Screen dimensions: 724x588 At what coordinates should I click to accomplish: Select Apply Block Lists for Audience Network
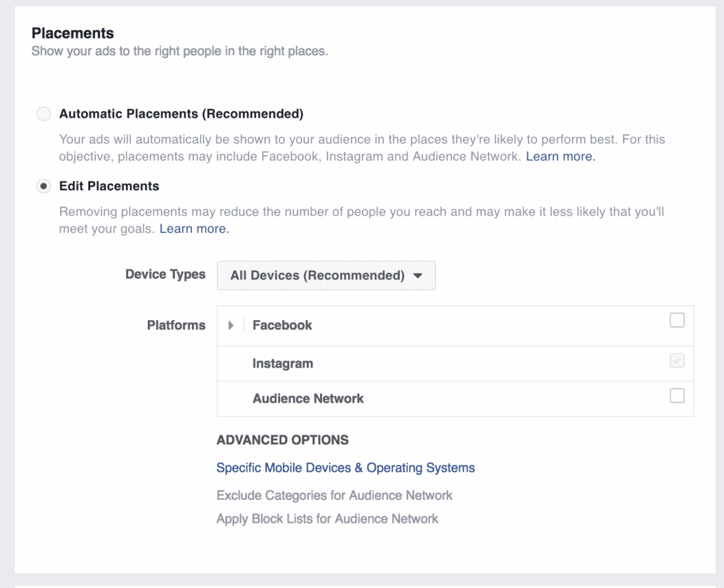[327, 519]
